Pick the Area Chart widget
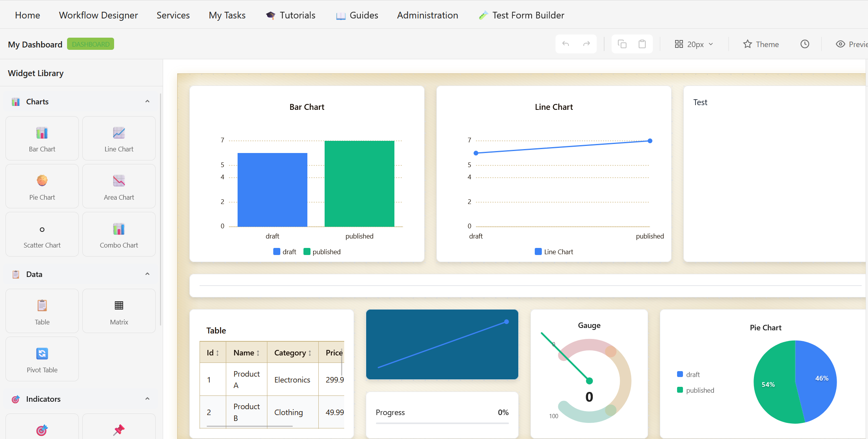 [x=119, y=186]
